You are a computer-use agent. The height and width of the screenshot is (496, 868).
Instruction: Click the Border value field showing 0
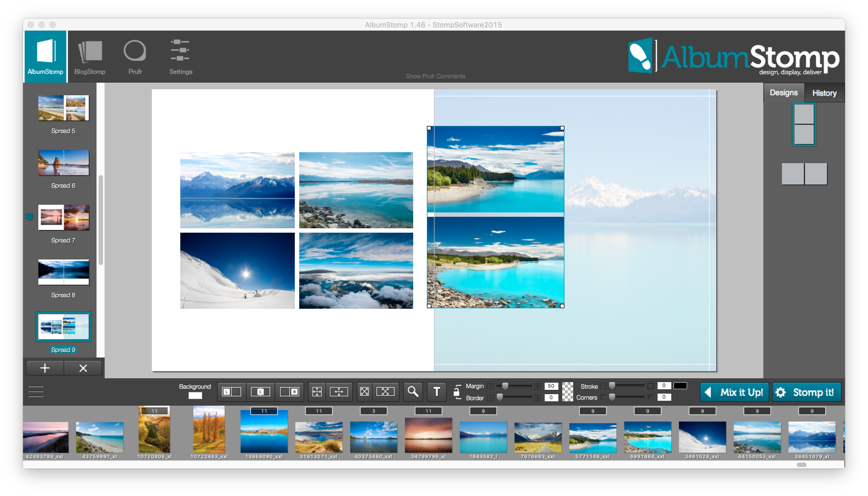coord(551,397)
